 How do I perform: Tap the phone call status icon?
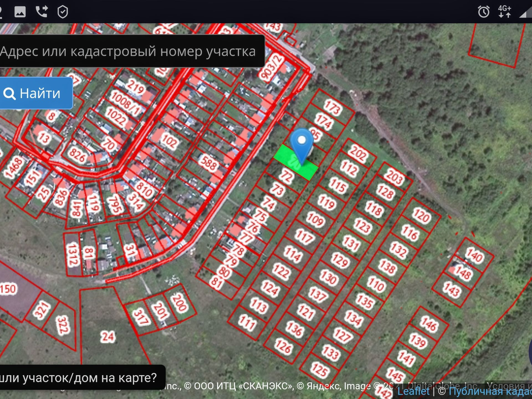(42, 12)
